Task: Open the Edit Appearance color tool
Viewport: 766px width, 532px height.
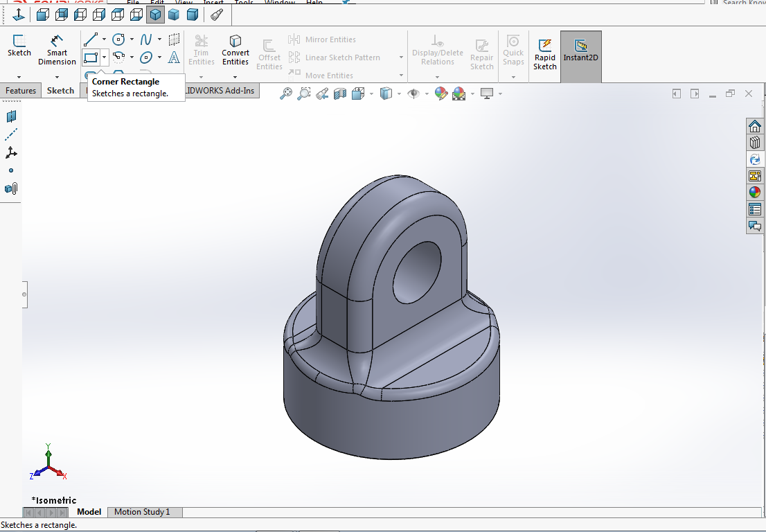Action: [441, 94]
